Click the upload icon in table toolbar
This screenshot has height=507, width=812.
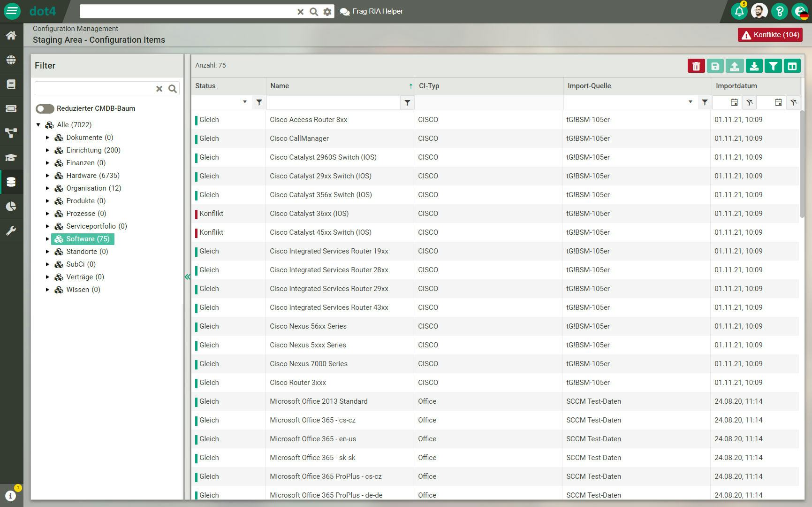[x=735, y=66]
